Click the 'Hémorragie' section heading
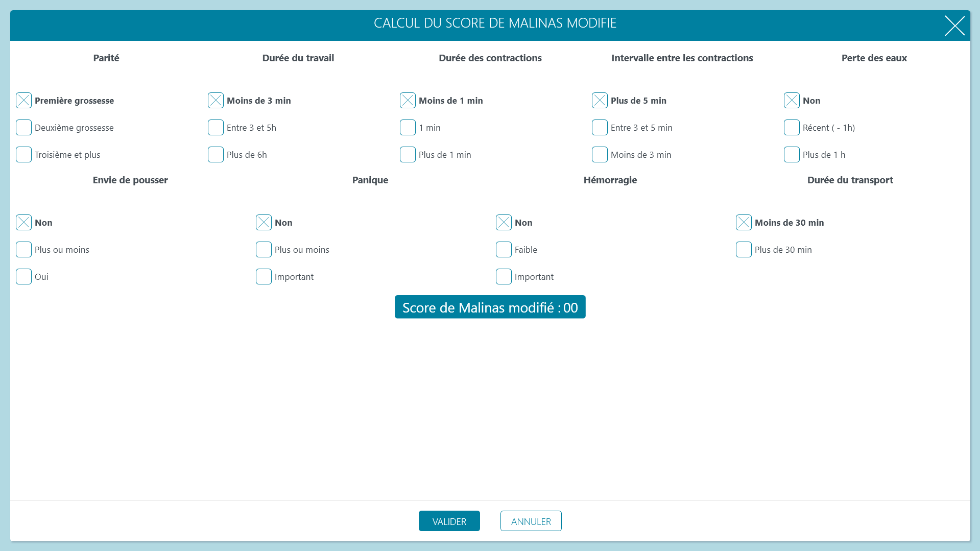 pos(610,180)
